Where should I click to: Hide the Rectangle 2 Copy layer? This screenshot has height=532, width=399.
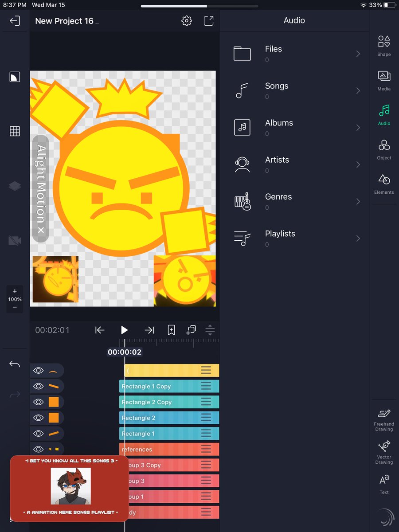coord(39,402)
